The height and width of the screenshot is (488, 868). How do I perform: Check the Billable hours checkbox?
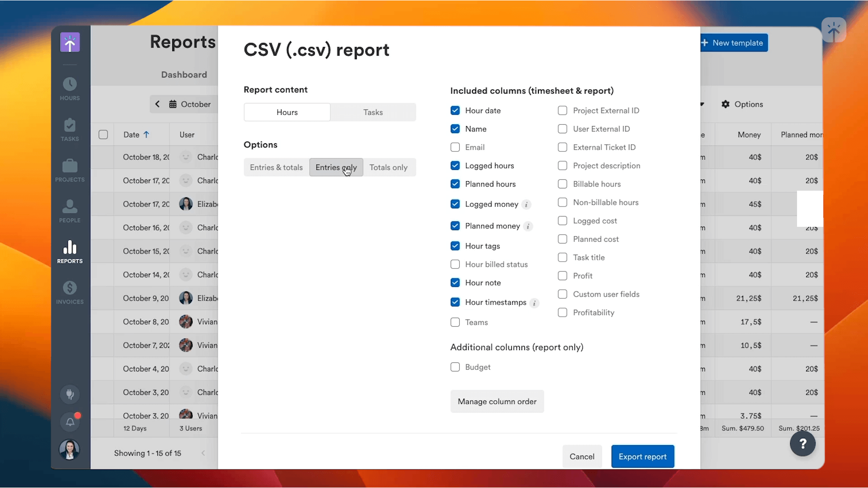pos(562,184)
